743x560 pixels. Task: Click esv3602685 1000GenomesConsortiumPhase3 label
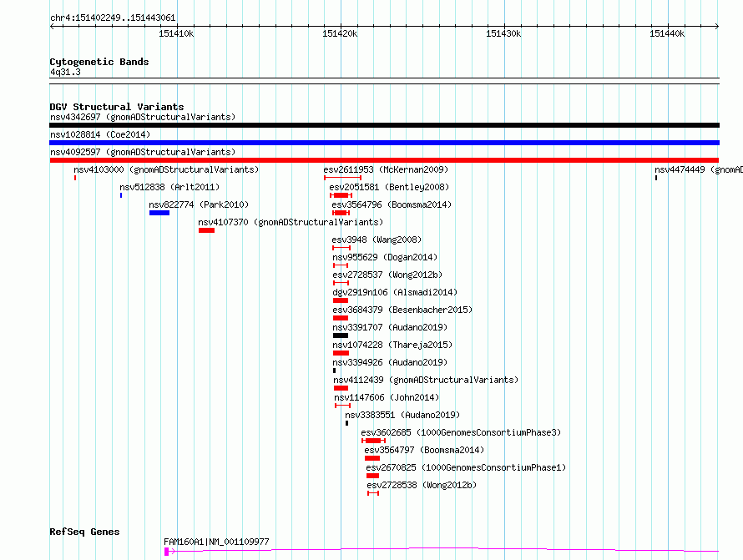coord(461,432)
